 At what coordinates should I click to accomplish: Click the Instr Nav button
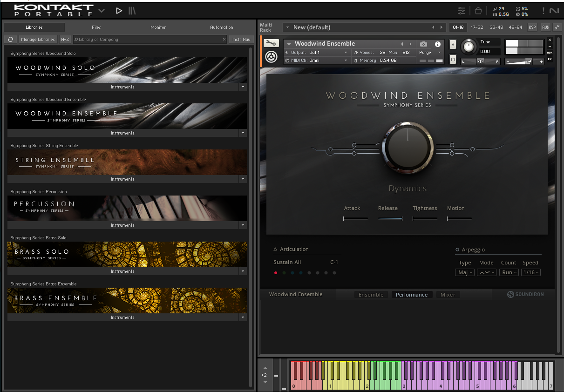(241, 40)
